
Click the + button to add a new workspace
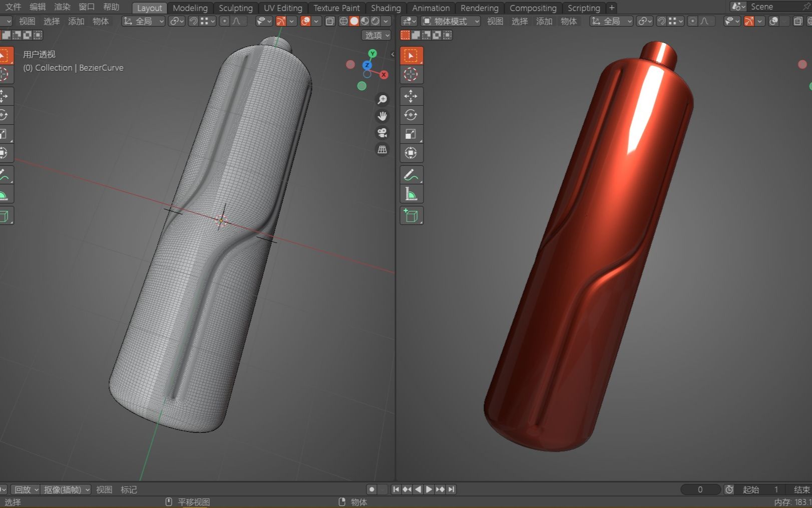[612, 8]
